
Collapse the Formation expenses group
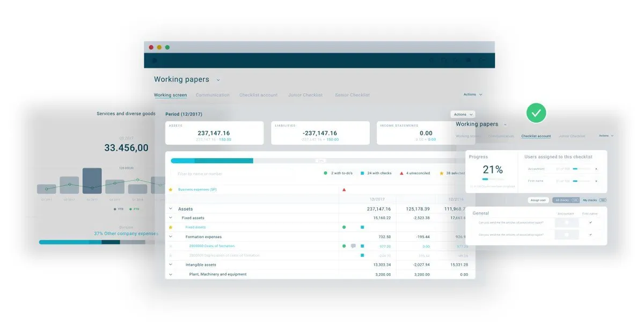pyautogui.click(x=171, y=237)
